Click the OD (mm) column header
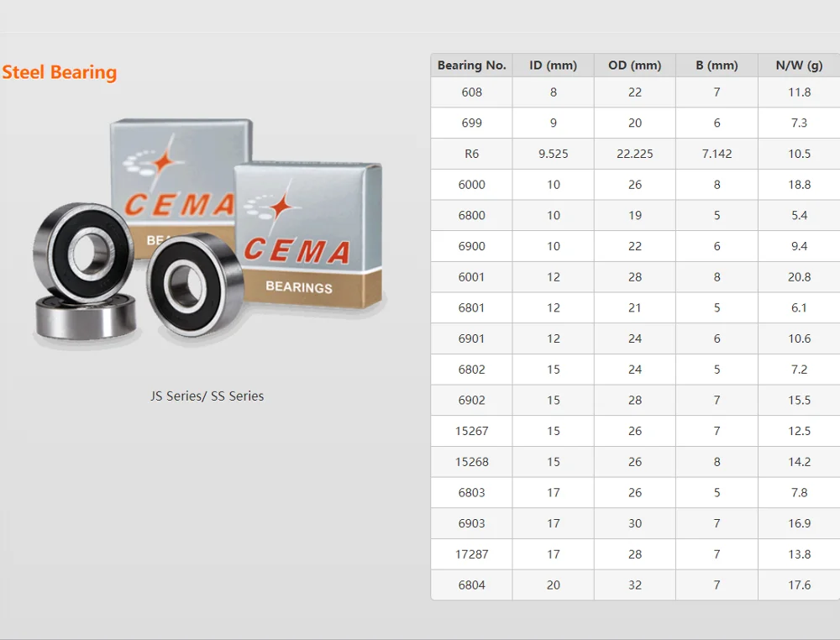Viewport: 840px width, 640px height. click(x=635, y=66)
